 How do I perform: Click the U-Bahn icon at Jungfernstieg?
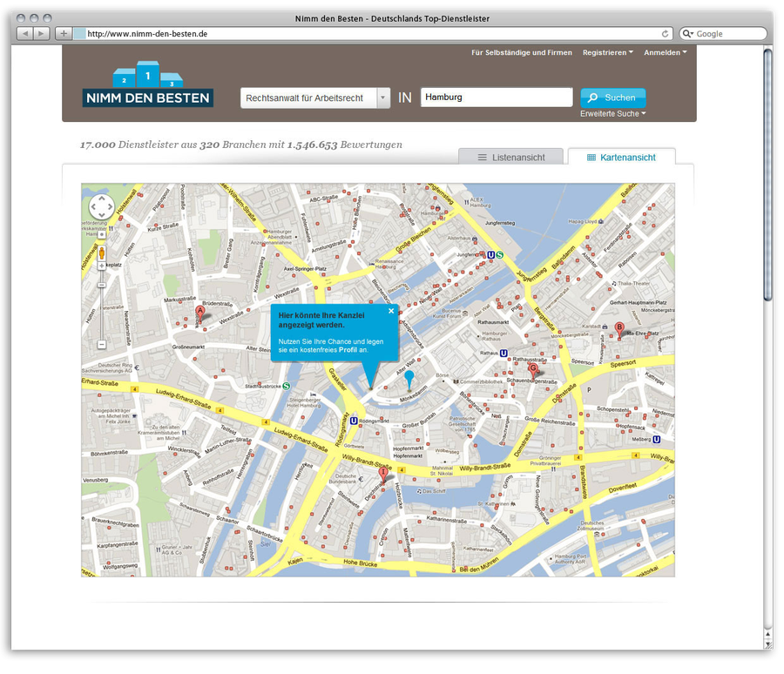click(x=491, y=255)
